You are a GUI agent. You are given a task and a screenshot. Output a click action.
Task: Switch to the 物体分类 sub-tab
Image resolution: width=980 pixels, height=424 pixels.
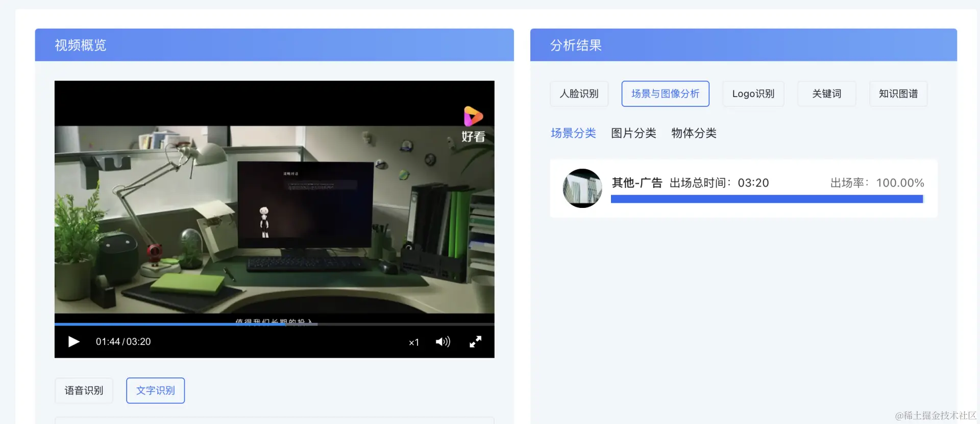694,133
